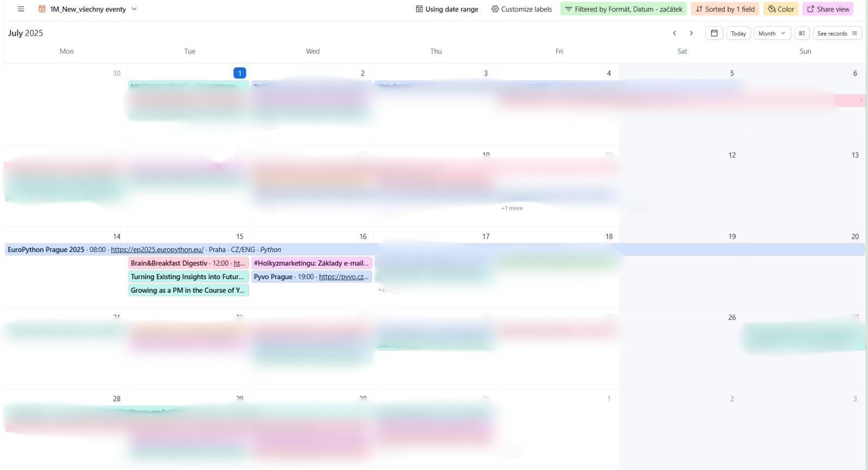Open the hamburger sidebar menu
This screenshot has width=868, height=470.
21,9
